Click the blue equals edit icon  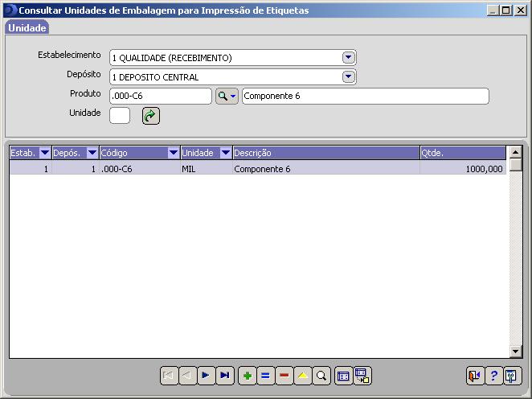tap(266, 376)
